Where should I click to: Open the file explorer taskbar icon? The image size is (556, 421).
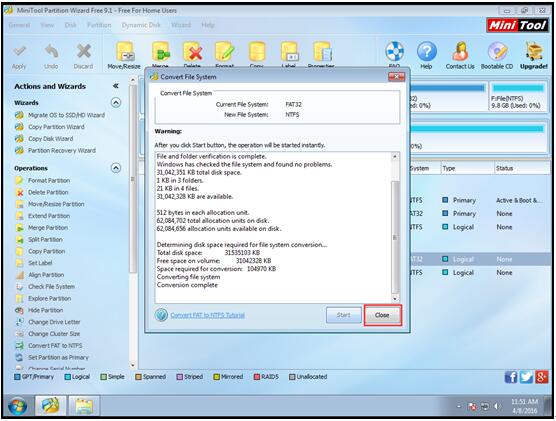pos(84,406)
